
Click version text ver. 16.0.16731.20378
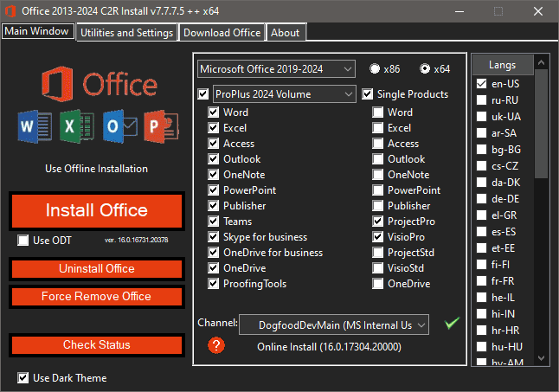tap(136, 240)
